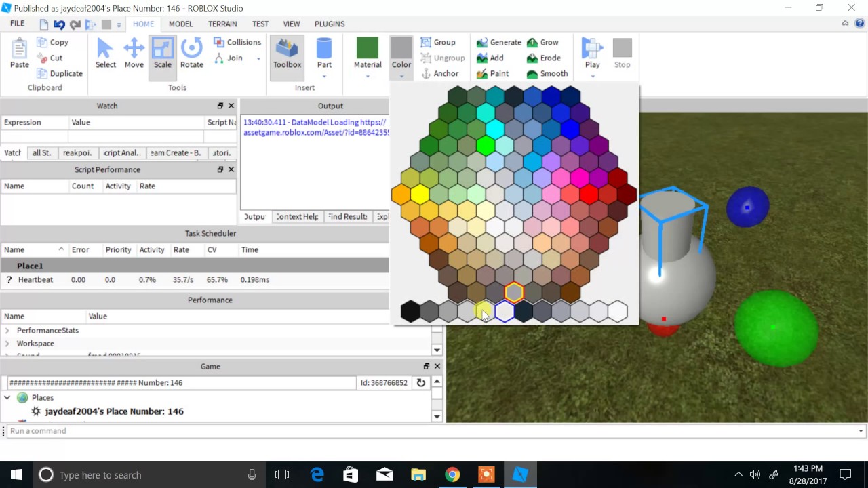Pick the bright yellow hexagon color
The width and height of the screenshot is (868, 488).
tap(419, 195)
